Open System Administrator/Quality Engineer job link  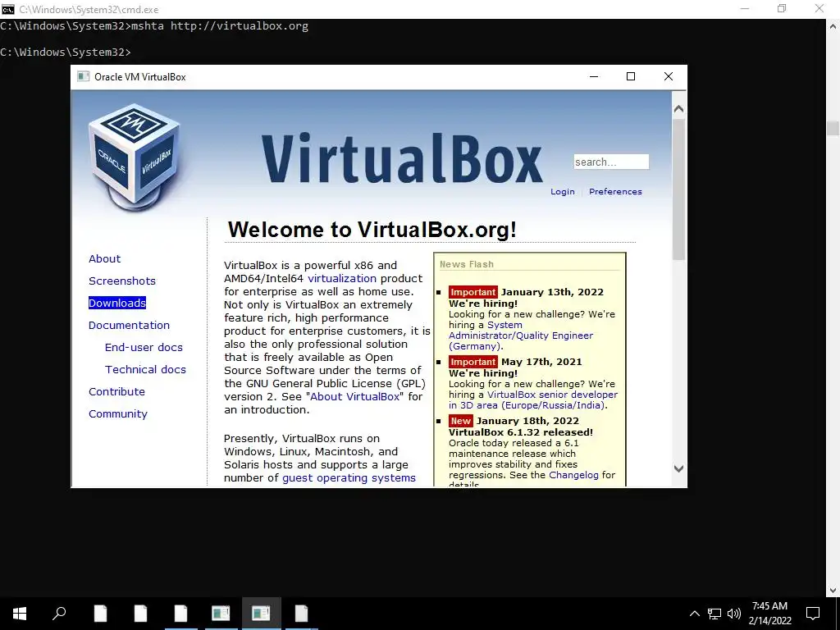(x=521, y=336)
